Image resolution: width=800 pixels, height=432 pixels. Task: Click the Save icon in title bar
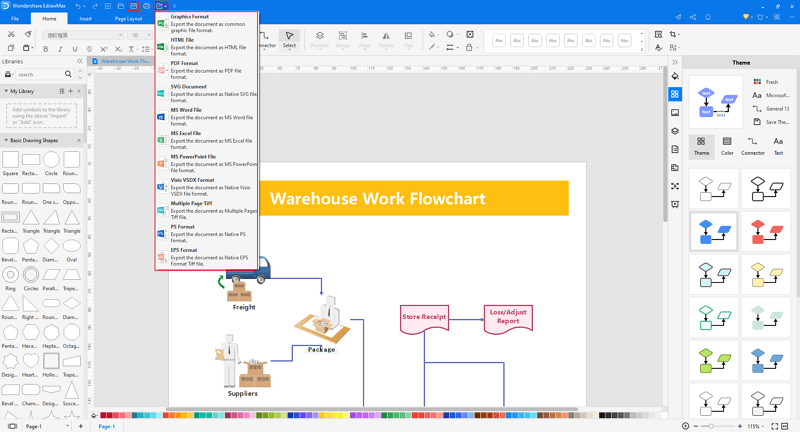133,6
